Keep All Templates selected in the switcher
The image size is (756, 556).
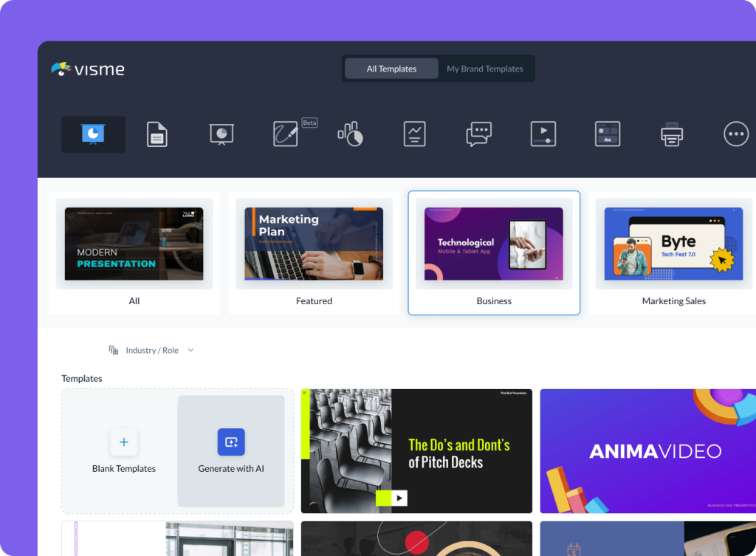click(391, 68)
